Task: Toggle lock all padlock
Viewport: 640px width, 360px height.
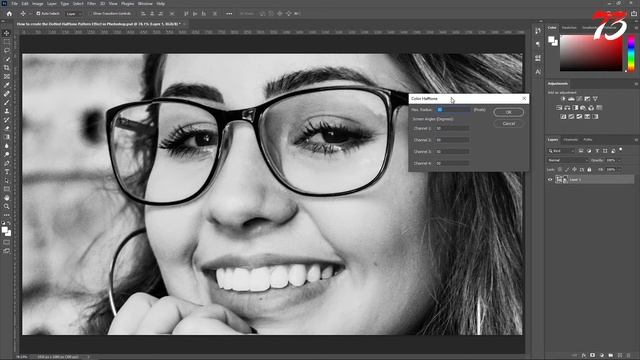Action: [589, 169]
